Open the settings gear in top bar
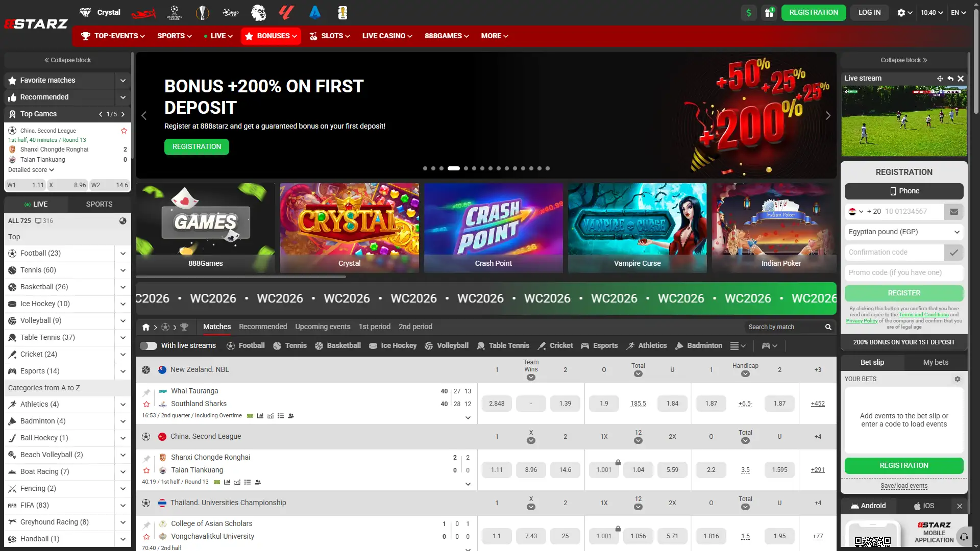The image size is (980, 551). coord(904,13)
